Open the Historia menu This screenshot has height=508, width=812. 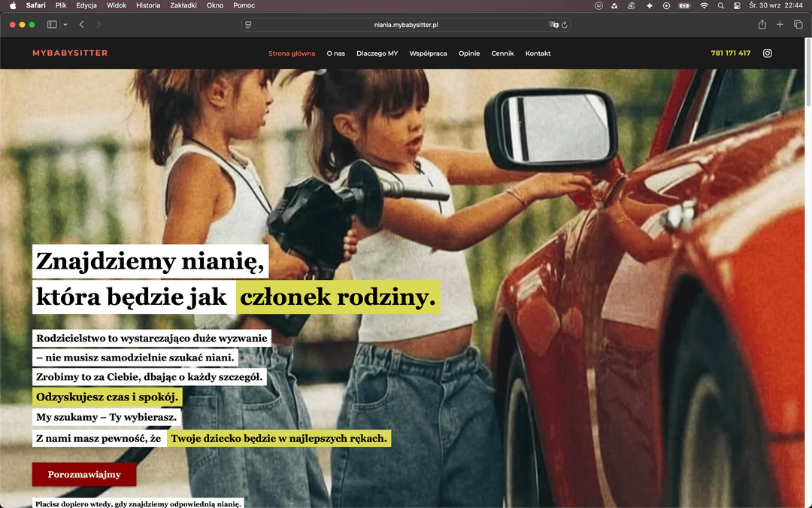148,6
